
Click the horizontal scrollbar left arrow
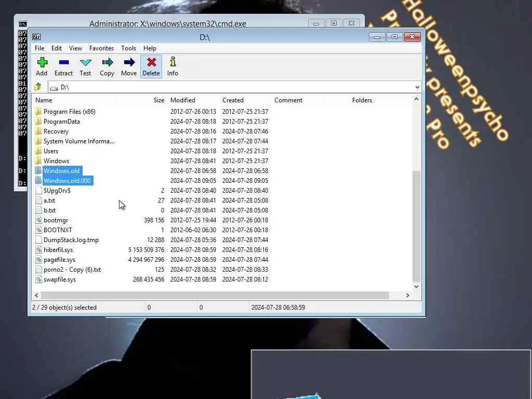pos(37,295)
